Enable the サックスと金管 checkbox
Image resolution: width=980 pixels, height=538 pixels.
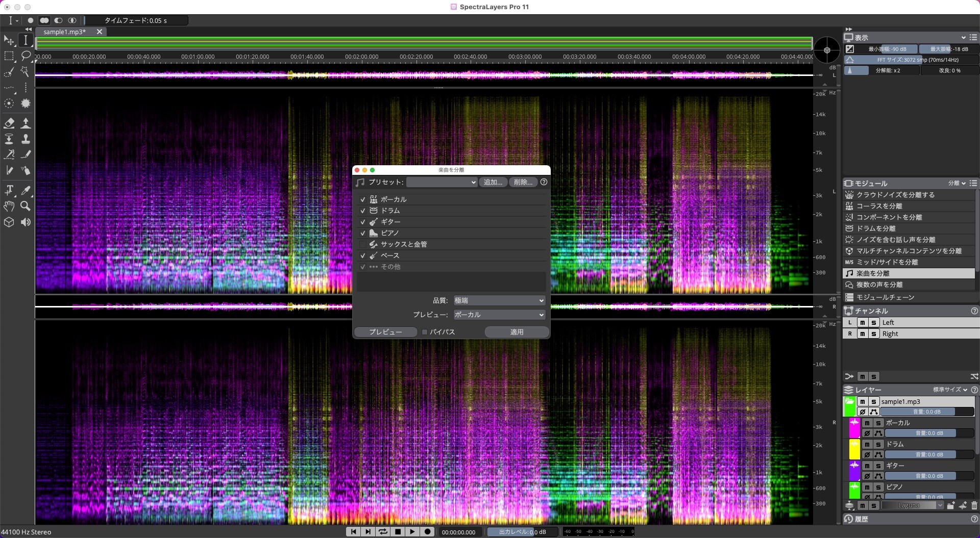pyautogui.click(x=363, y=244)
